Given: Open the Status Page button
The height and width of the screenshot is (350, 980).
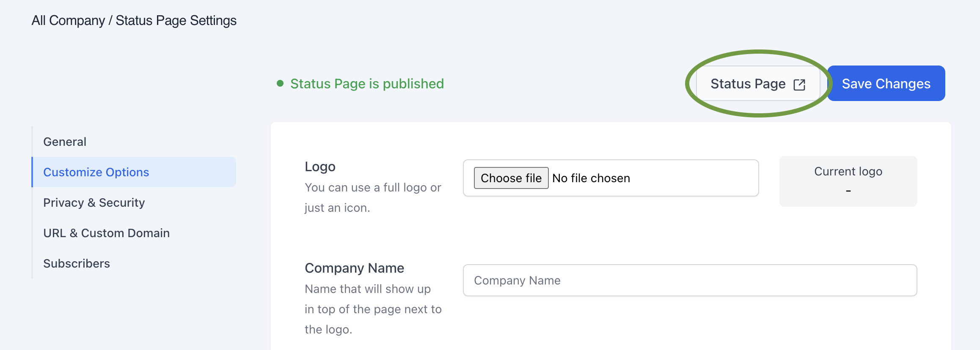Looking at the screenshot, I should (748, 84).
